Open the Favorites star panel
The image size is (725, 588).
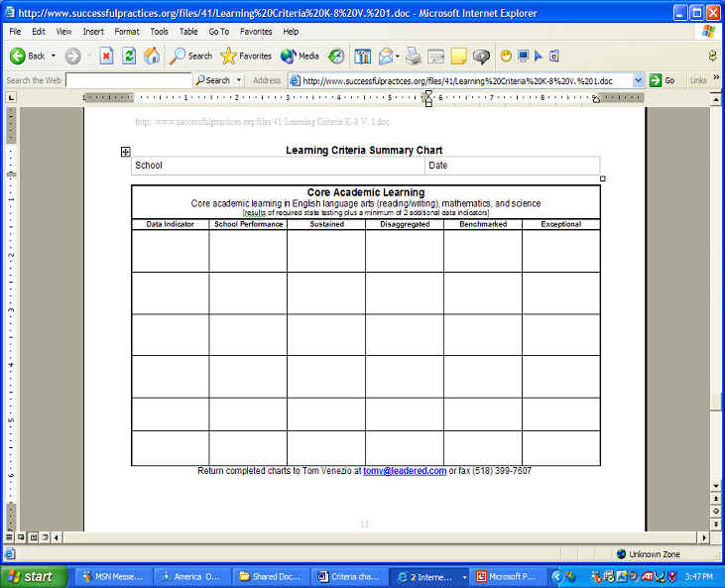tap(246, 57)
